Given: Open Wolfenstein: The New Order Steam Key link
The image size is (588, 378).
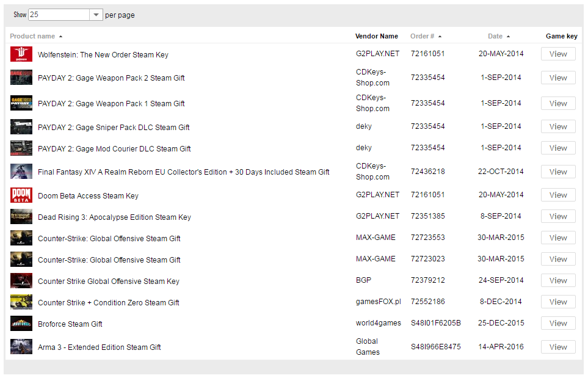Looking at the screenshot, I should click(103, 55).
